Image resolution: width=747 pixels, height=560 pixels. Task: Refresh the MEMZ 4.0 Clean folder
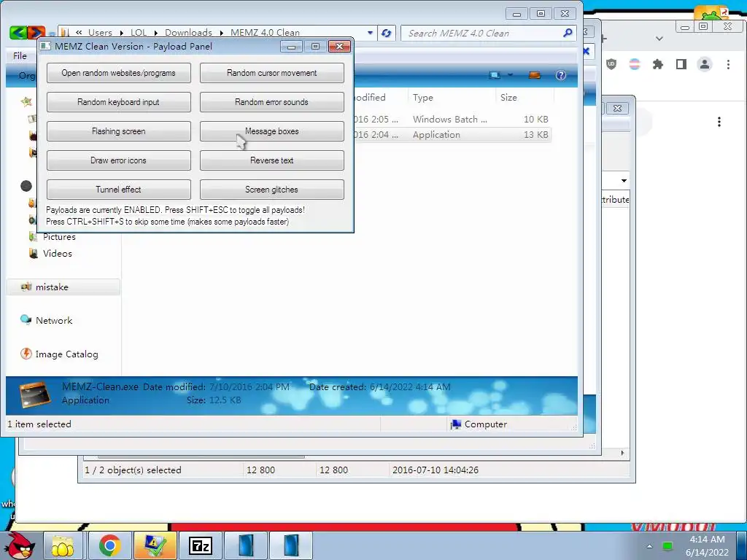[387, 33]
